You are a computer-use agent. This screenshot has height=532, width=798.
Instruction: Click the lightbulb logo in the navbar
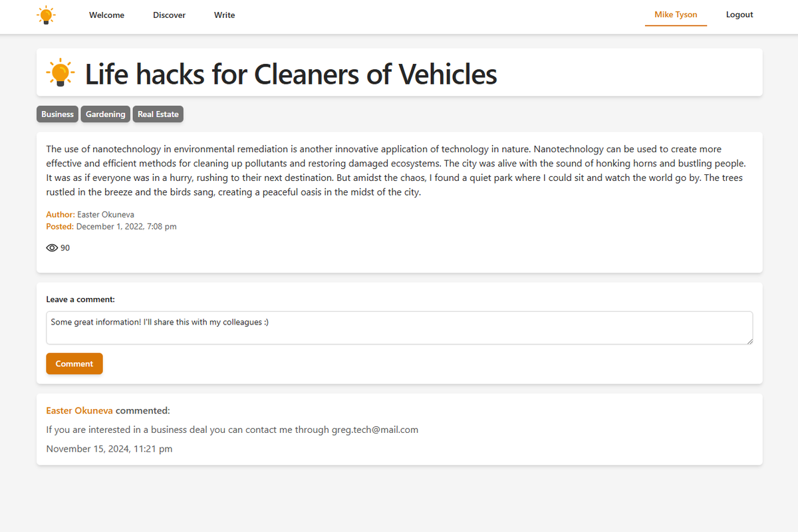click(46, 15)
